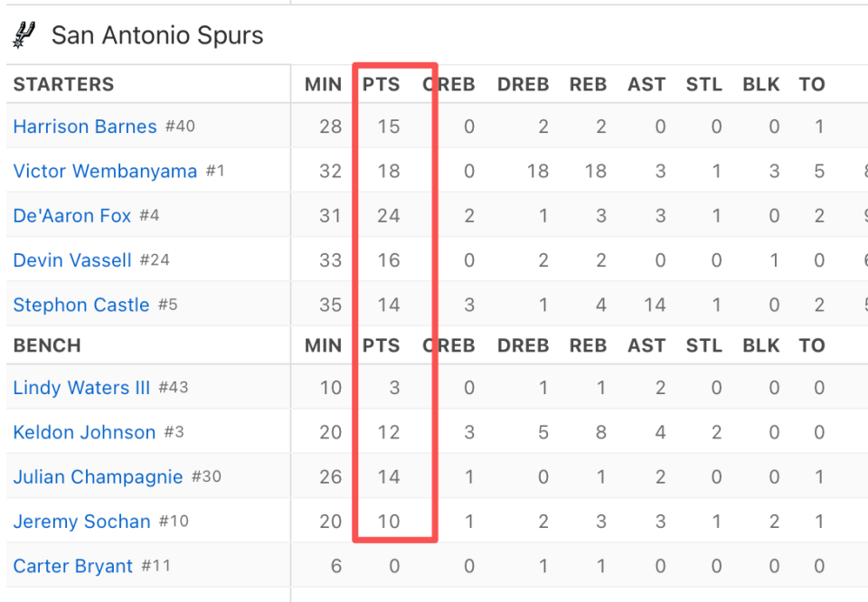The image size is (868, 602).
Task: Click starters PTS column header
Action: (x=381, y=85)
